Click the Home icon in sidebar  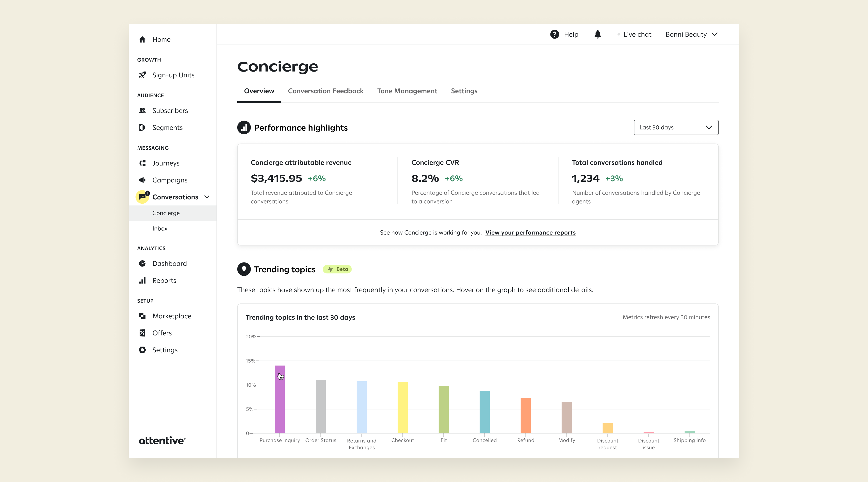[x=142, y=40]
